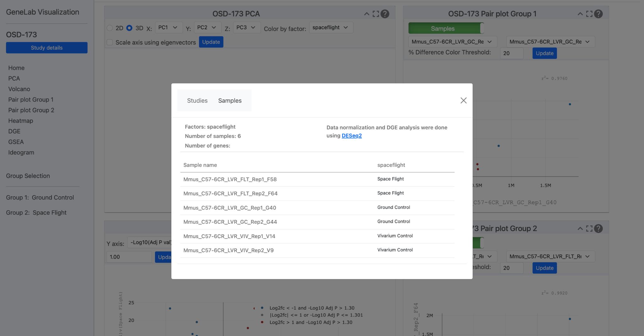Click red legend dot for Log2fc > 1

262,322
